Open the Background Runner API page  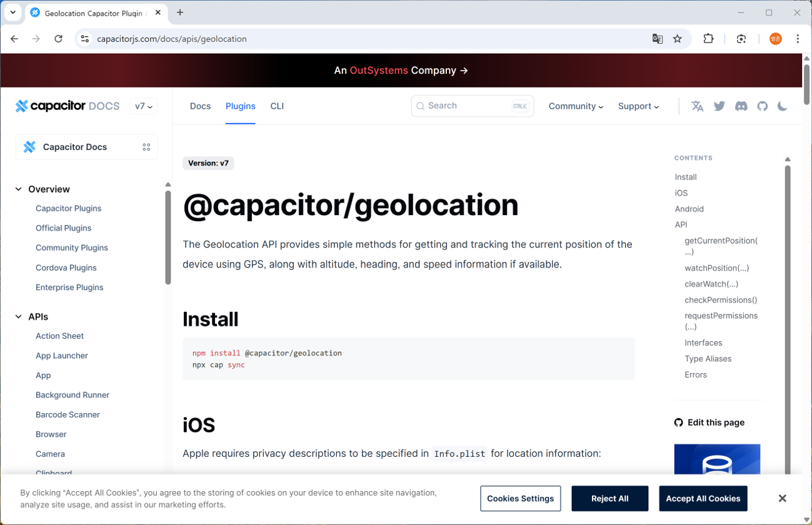(x=73, y=395)
